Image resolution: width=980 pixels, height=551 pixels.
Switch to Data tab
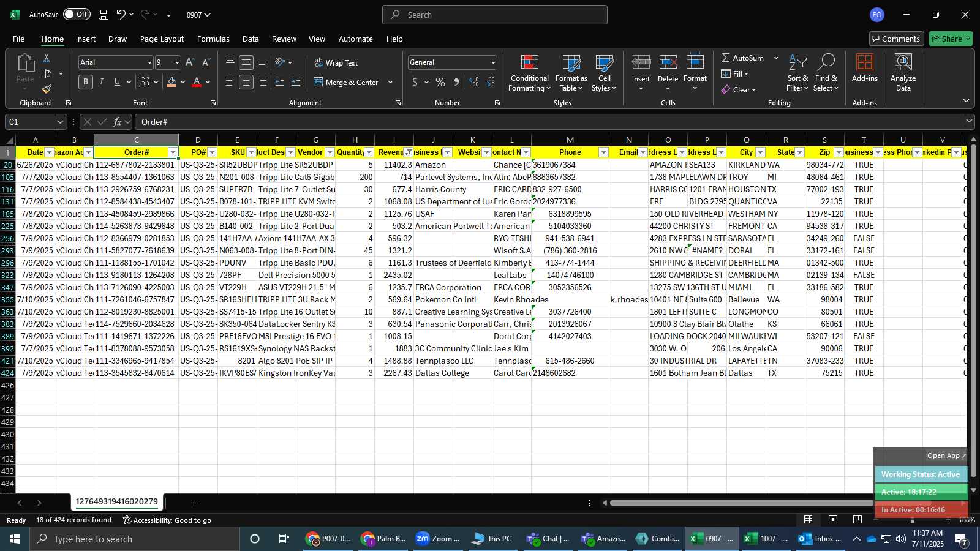[x=251, y=39]
